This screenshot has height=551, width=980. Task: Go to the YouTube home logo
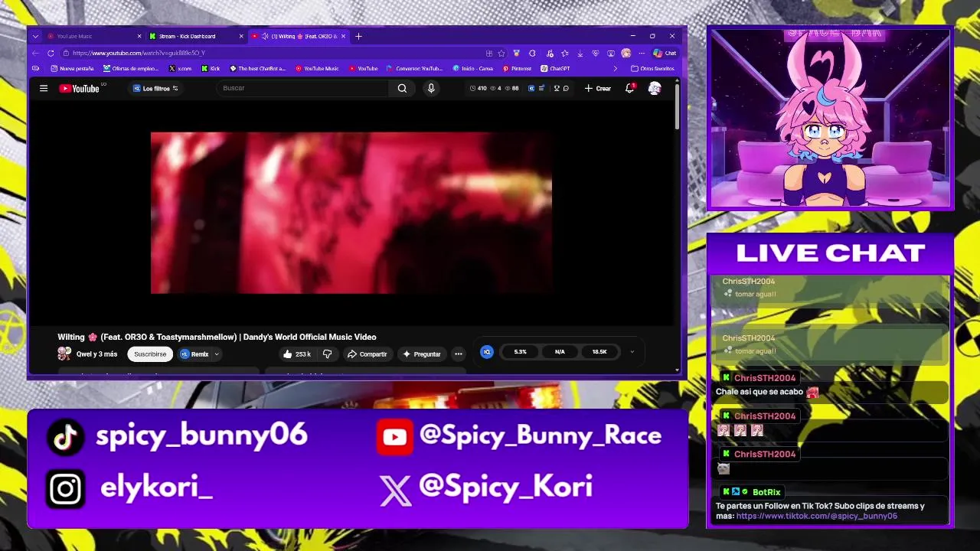80,88
